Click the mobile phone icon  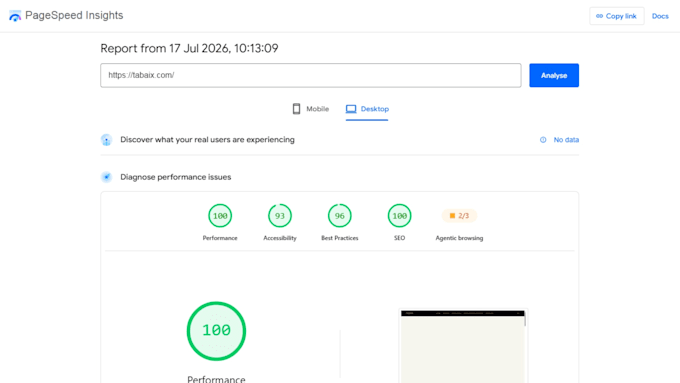click(x=296, y=109)
